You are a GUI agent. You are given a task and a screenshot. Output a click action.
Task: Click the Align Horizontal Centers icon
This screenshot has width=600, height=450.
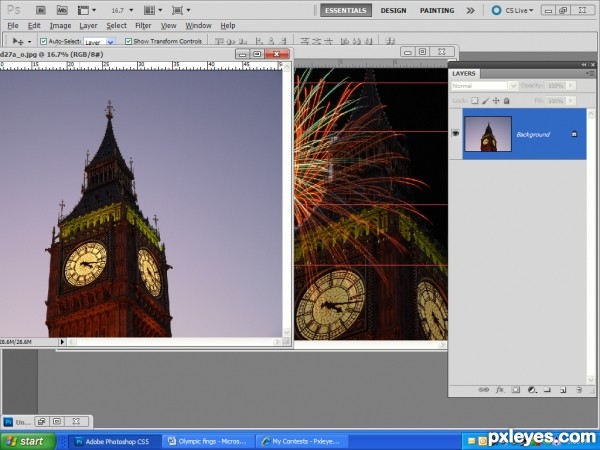[x=271, y=41]
